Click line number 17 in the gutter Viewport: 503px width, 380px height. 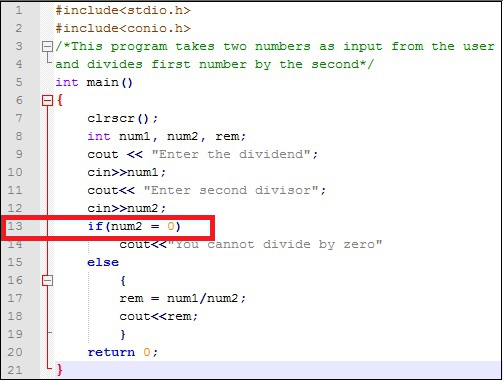pos(15,298)
